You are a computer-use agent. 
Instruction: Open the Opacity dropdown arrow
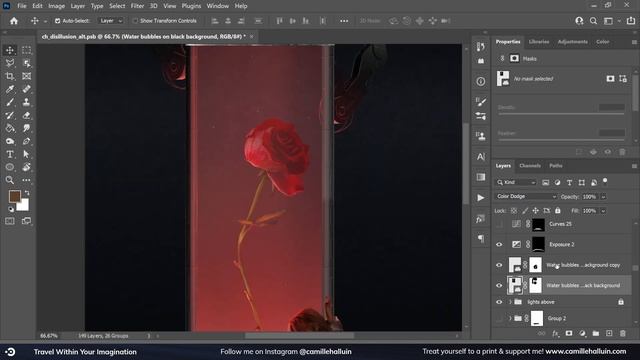pyautogui.click(x=603, y=197)
